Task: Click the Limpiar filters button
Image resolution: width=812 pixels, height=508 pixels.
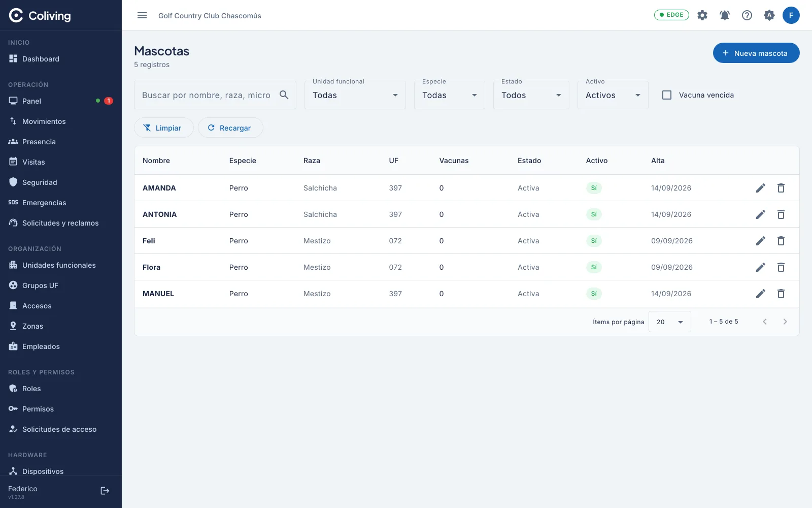Action: click(163, 128)
